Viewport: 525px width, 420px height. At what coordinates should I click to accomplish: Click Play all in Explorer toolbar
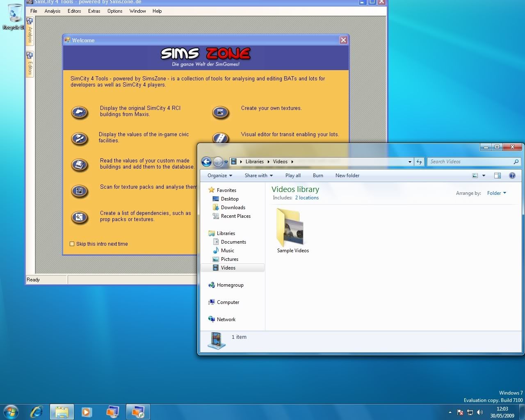[293, 176]
